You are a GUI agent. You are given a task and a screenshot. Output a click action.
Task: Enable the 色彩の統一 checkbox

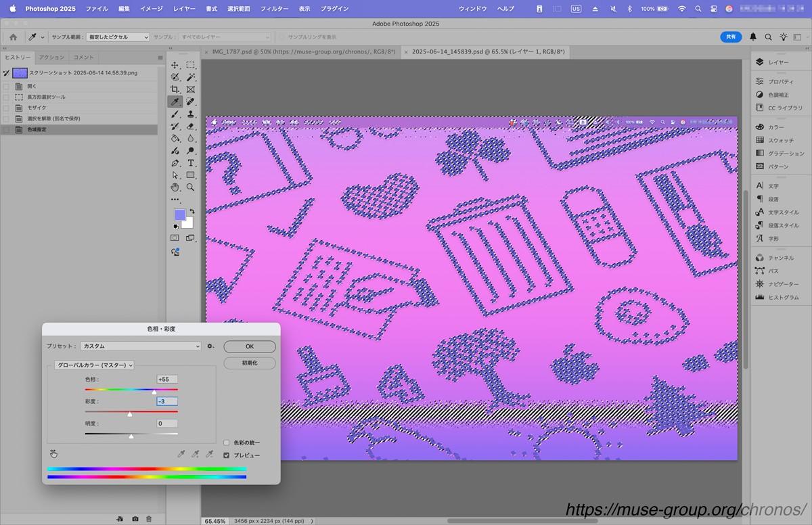[226, 443]
